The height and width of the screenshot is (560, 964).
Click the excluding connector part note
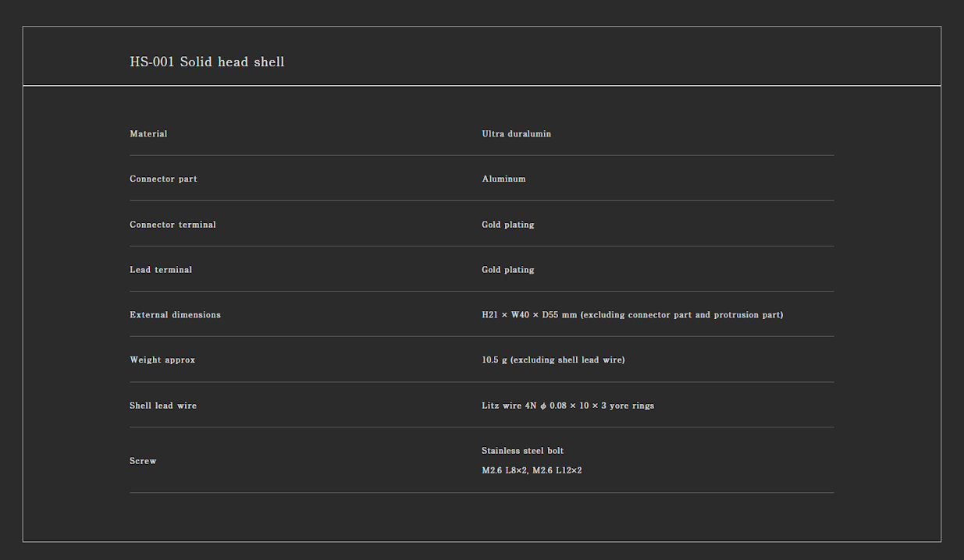681,315
